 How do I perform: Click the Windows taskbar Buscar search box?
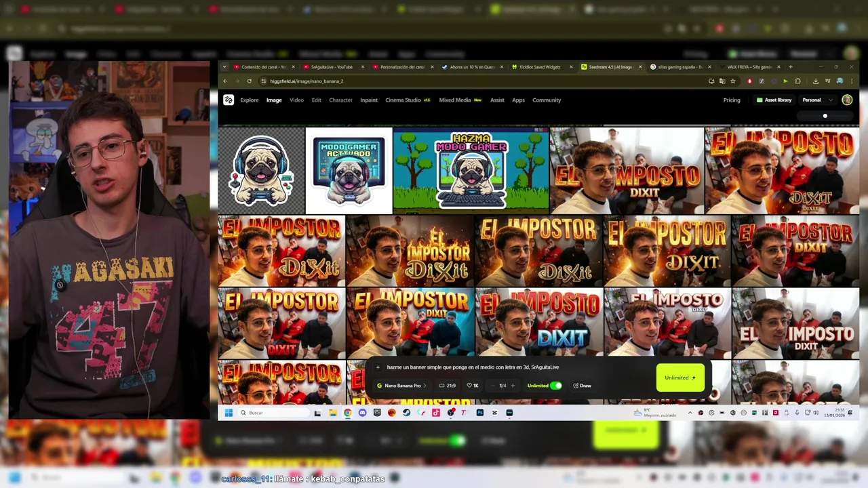275,413
